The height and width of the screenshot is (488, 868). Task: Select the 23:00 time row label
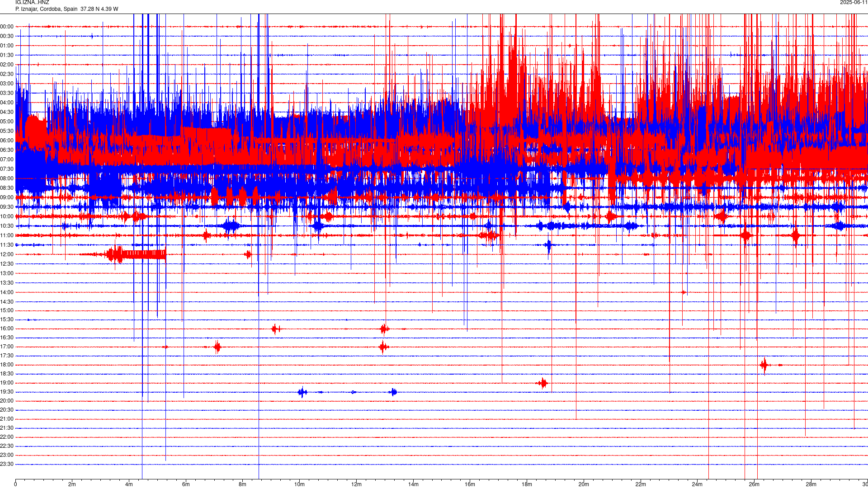[7, 455]
